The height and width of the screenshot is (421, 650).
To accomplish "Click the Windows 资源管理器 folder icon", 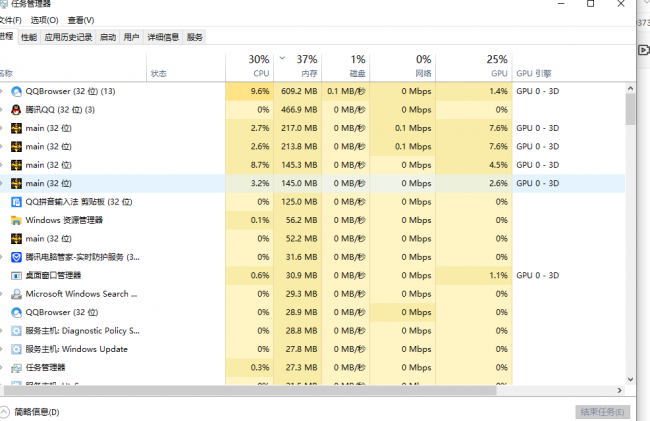I will pos(16,220).
